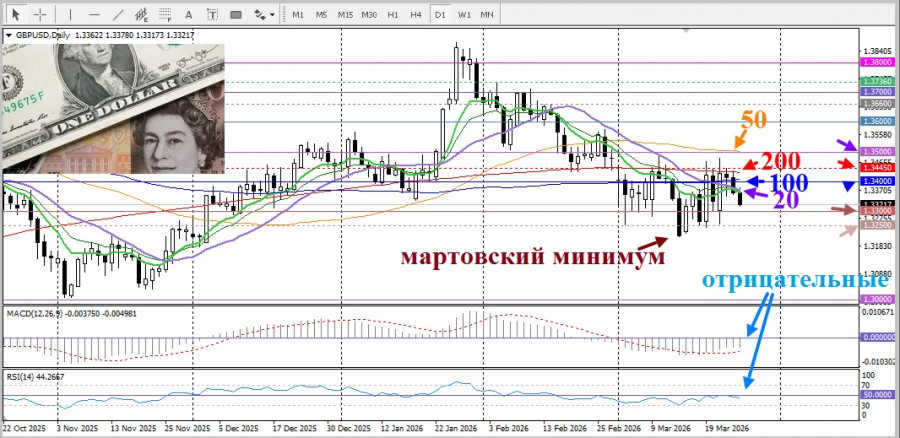
Task: Click the 13 Feb 2026 date label
Action: pos(567,428)
